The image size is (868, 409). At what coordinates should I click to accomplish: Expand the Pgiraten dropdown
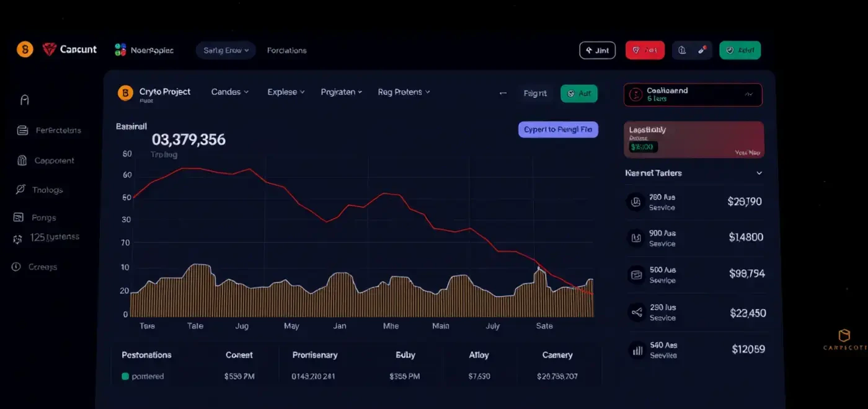[342, 92]
